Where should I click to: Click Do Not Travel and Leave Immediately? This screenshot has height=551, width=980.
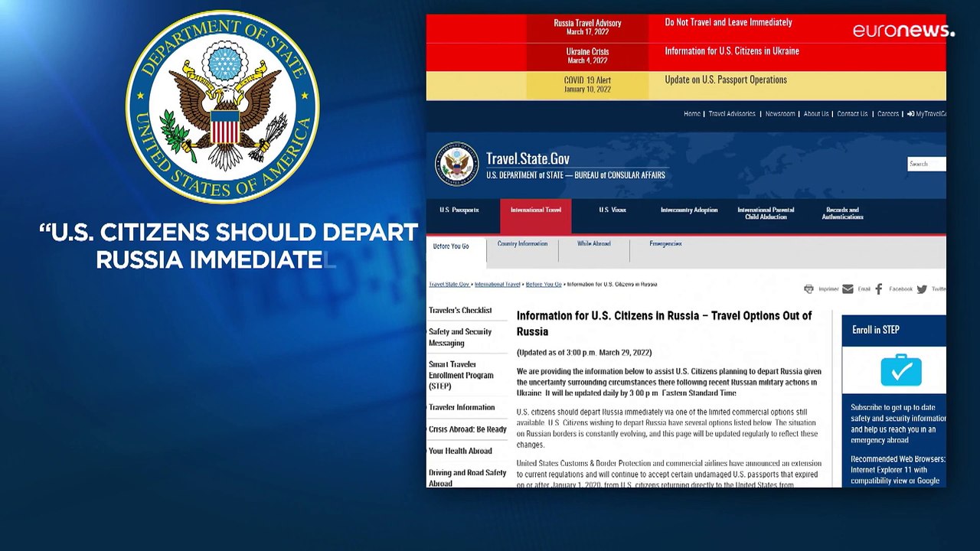click(x=728, y=23)
